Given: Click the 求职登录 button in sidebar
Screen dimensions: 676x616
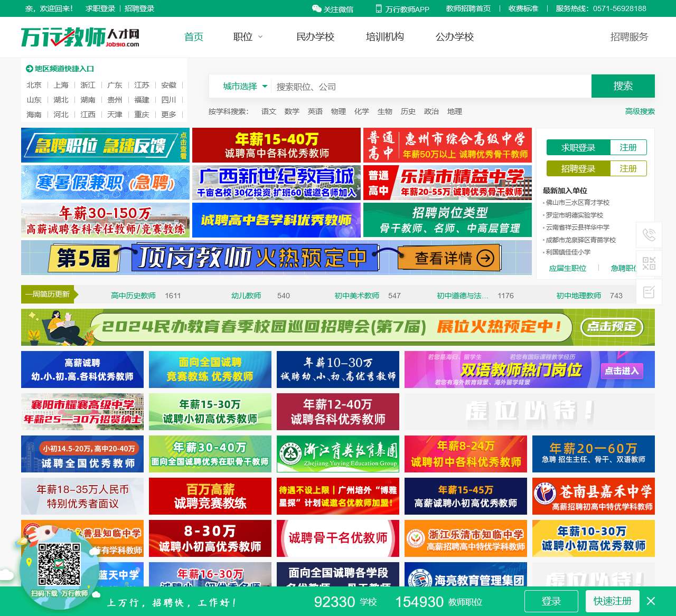Looking at the screenshot, I should point(578,148).
